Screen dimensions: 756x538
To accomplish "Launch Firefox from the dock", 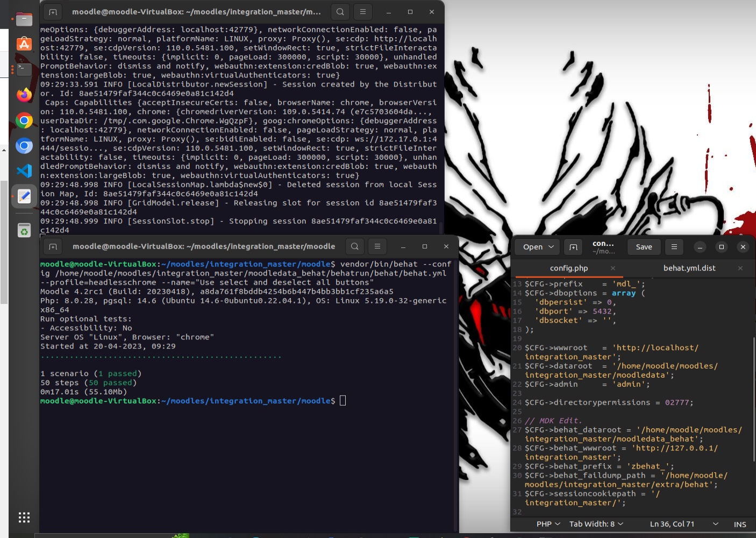I will (24, 95).
